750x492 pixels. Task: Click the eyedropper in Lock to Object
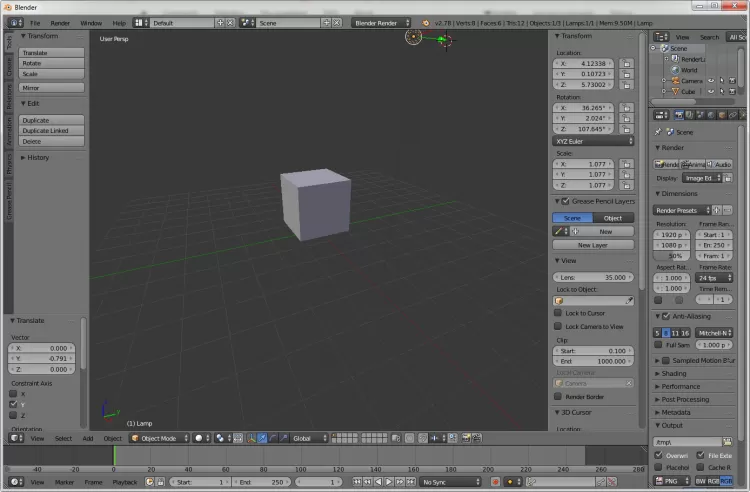click(629, 300)
